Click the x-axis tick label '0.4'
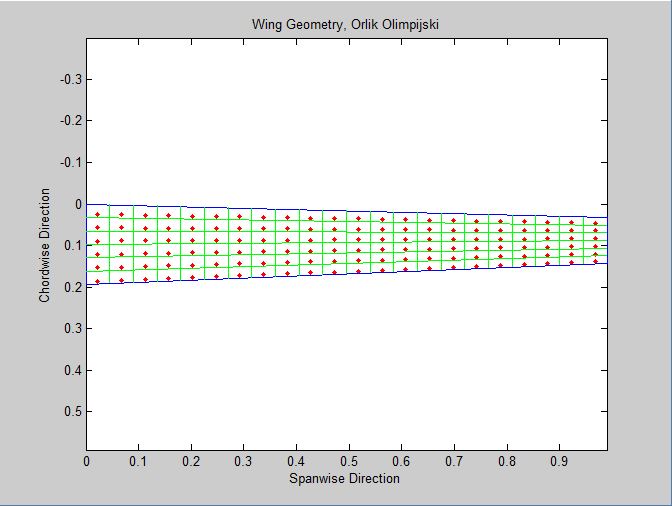This screenshot has width=672, height=506. 296,461
